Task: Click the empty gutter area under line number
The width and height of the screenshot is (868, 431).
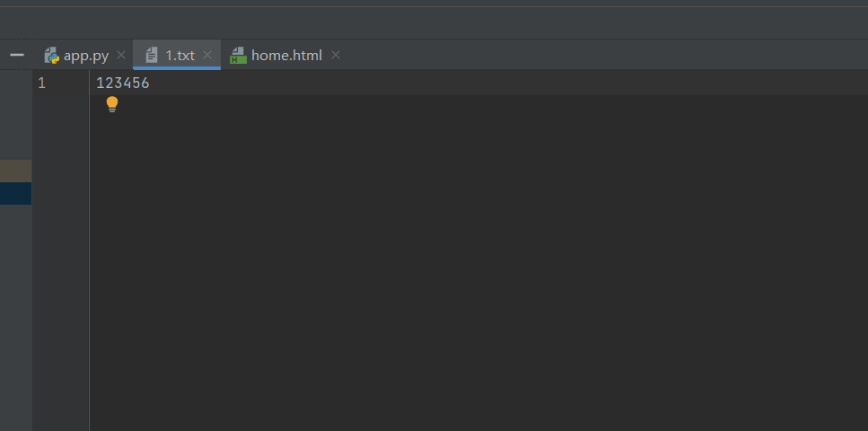Action: [x=60, y=263]
